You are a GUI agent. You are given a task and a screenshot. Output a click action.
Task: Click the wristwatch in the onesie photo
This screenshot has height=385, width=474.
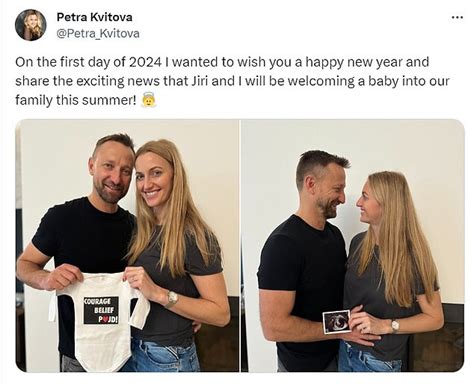click(172, 298)
